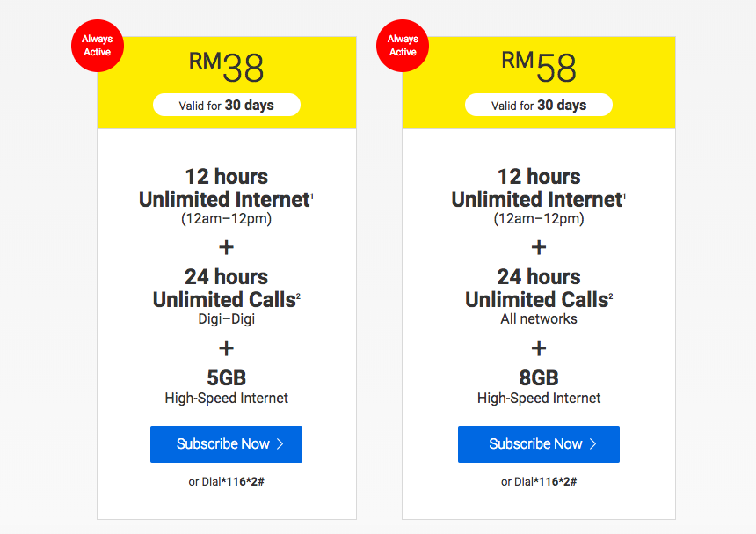
Task: Click Unlimited Calls Digi-Digi text
Action: (x=226, y=296)
